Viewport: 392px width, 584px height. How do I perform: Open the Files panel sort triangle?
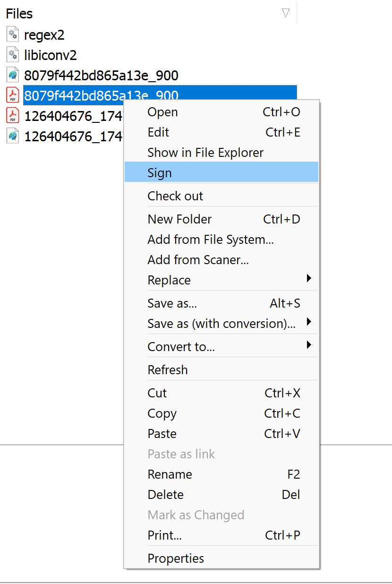pos(286,13)
